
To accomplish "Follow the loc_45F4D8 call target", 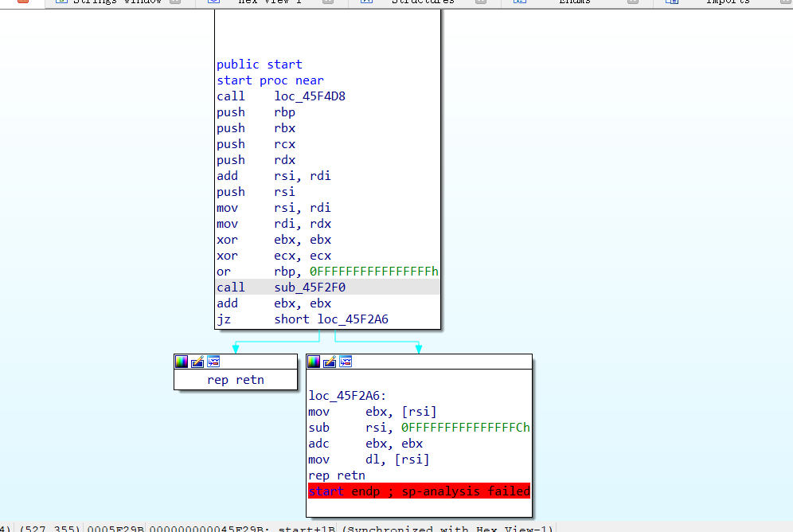I will pyautogui.click(x=310, y=96).
